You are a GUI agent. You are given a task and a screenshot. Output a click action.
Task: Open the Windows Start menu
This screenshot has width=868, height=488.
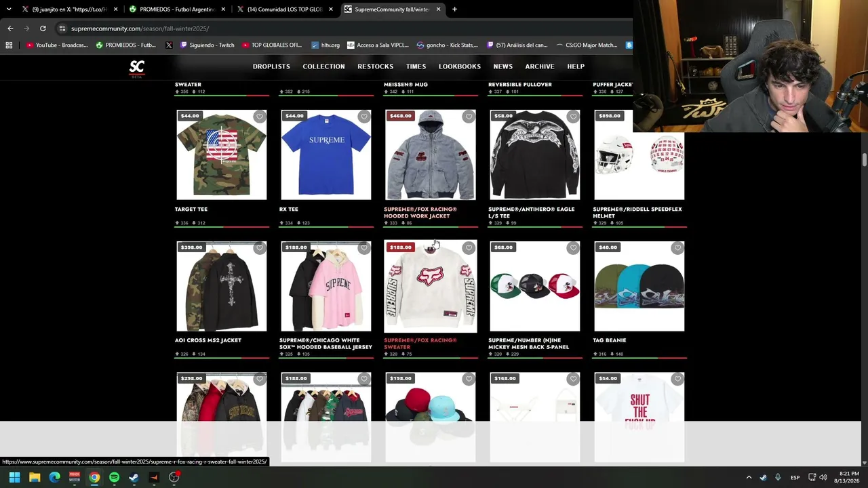click(14, 477)
